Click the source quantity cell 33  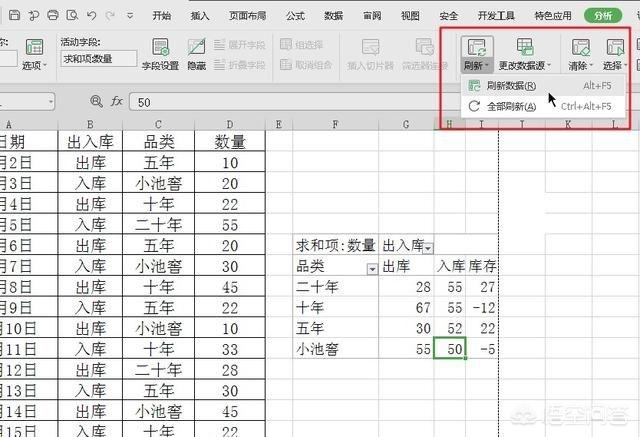pyautogui.click(x=230, y=349)
